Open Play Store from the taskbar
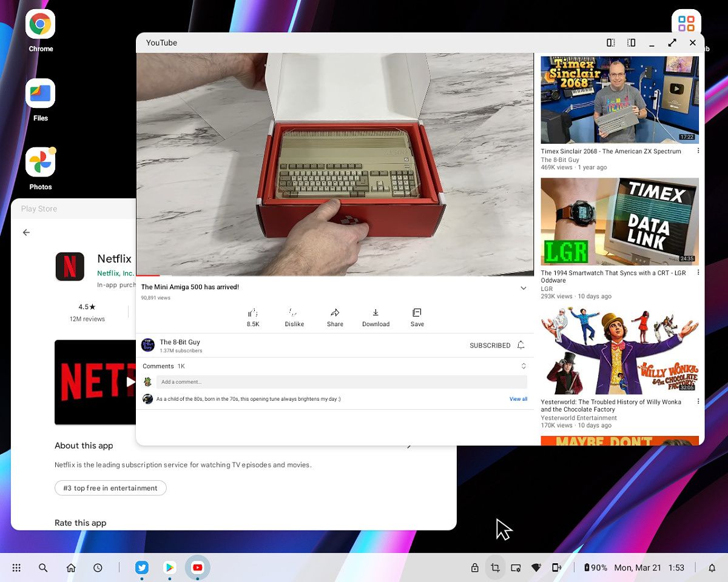728x582 pixels. click(x=170, y=567)
